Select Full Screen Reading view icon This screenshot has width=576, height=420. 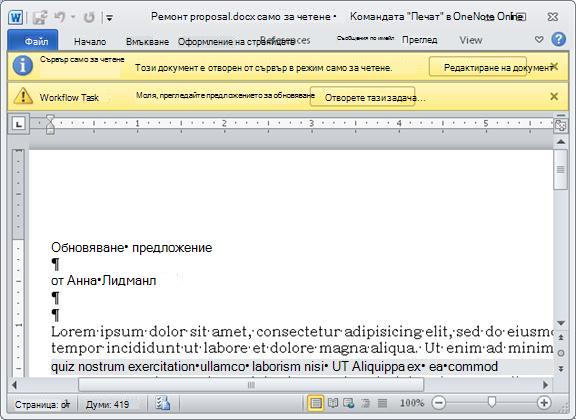point(333,403)
